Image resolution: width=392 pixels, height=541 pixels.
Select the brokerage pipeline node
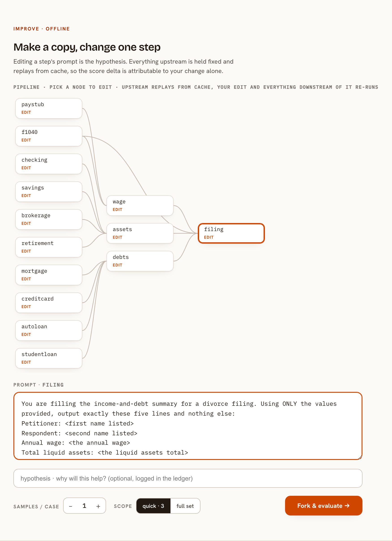(49, 219)
